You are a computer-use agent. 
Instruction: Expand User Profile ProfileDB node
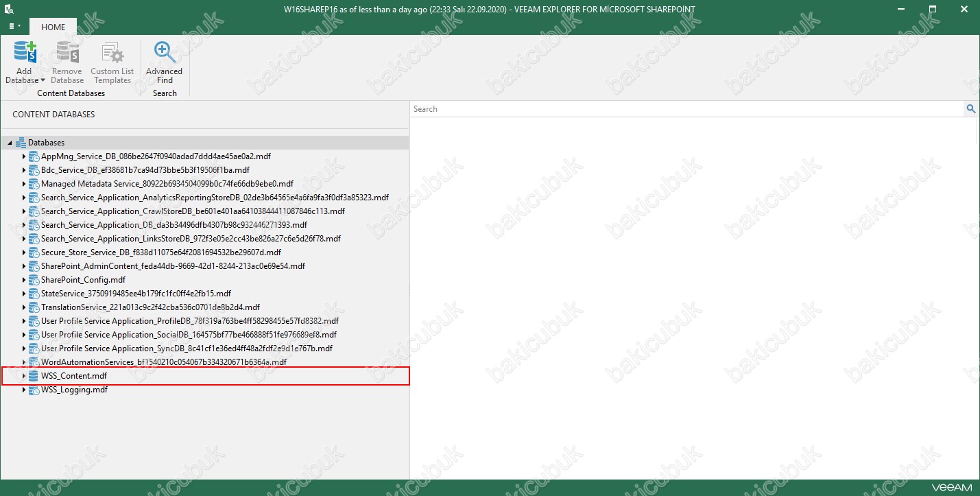24,321
